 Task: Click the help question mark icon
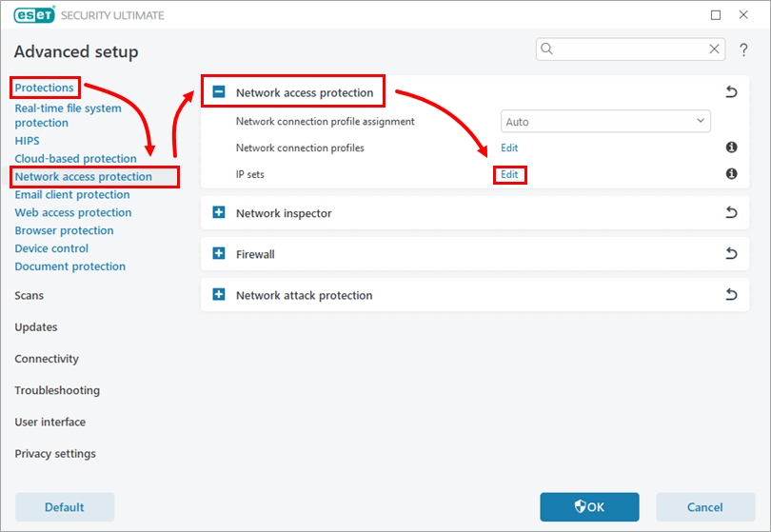(x=743, y=49)
